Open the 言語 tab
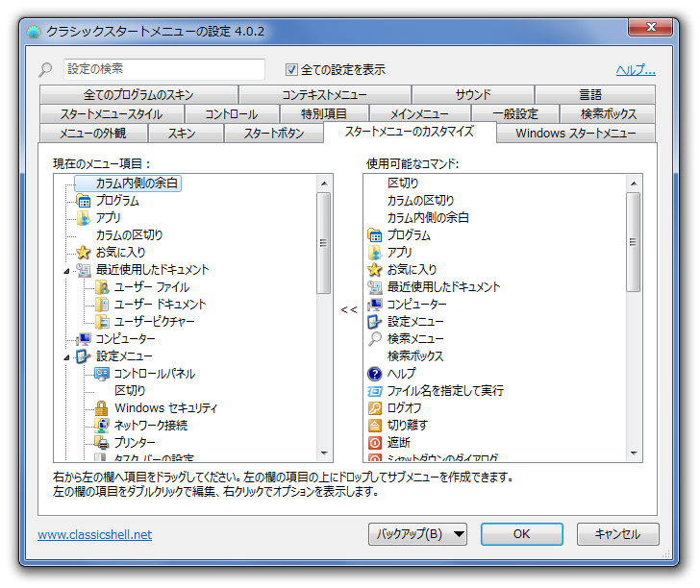Screen dimensions: 700x588 coord(595,94)
